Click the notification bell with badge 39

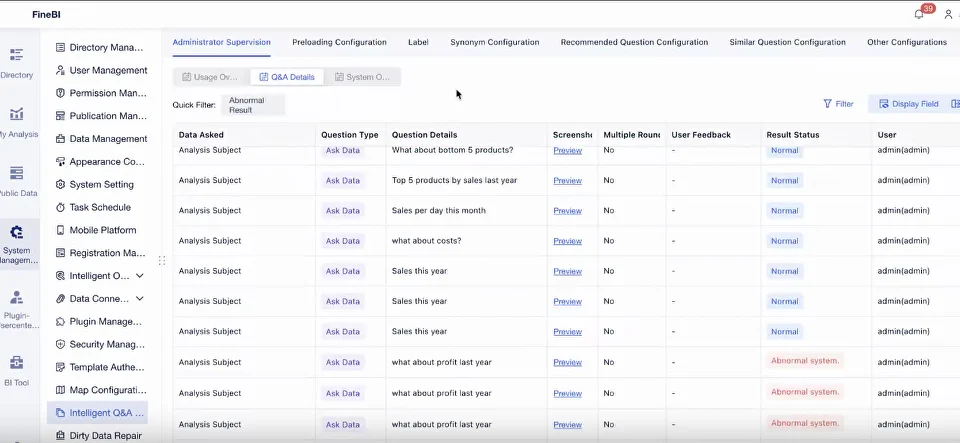919,14
